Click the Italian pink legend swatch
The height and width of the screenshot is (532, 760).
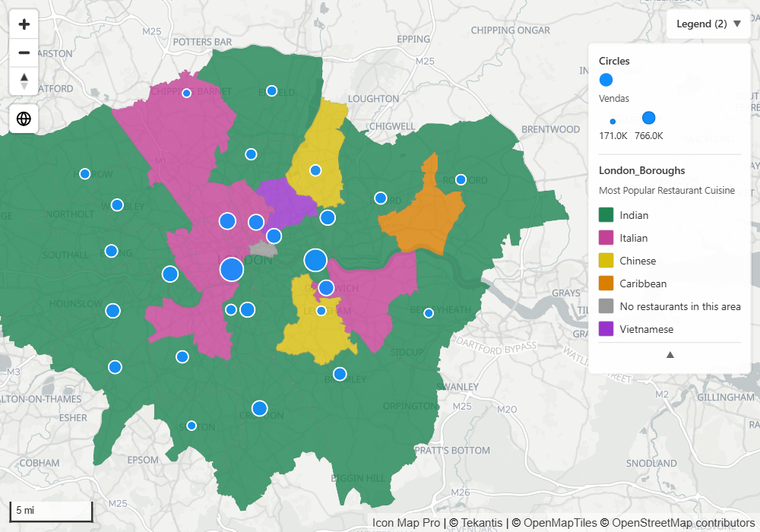point(606,237)
